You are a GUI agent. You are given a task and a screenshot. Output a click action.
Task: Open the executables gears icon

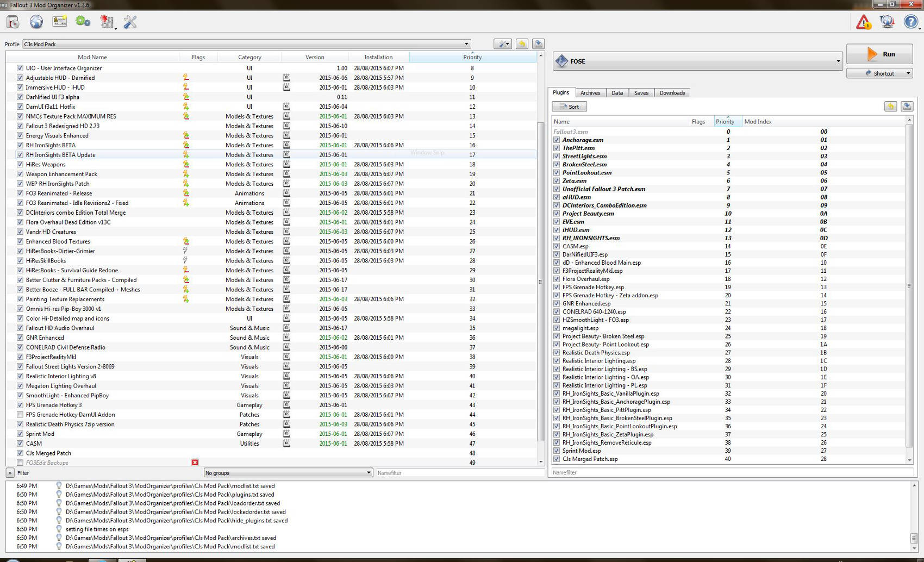83,22
